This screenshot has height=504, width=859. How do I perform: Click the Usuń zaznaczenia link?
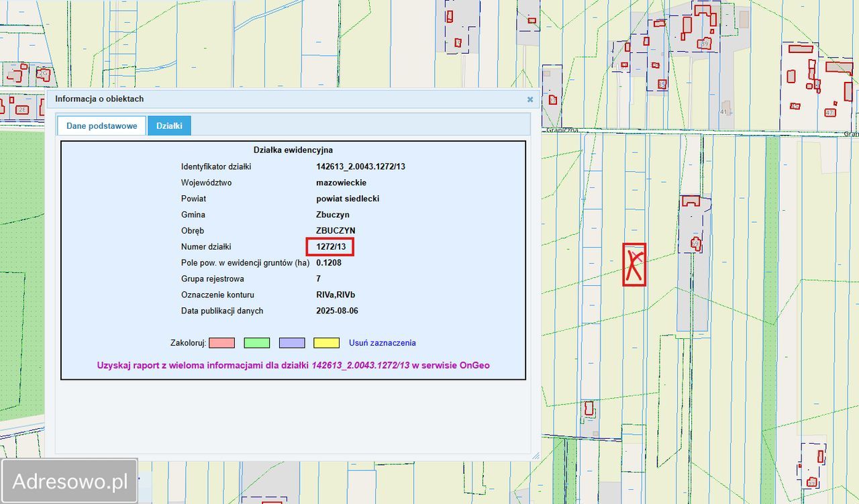[x=382, y=343]
